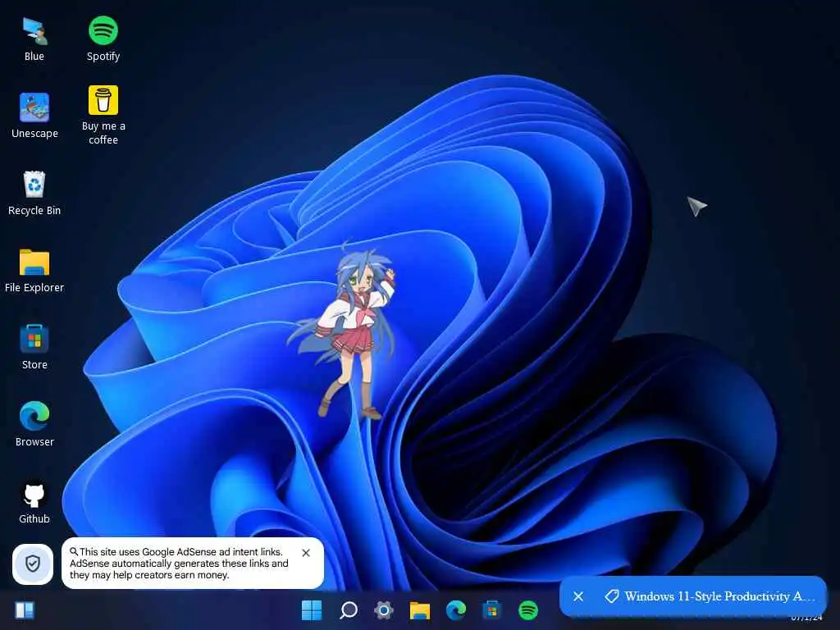
Task: Launch Spotify from the desktop
Action: (x=103, y=39)
